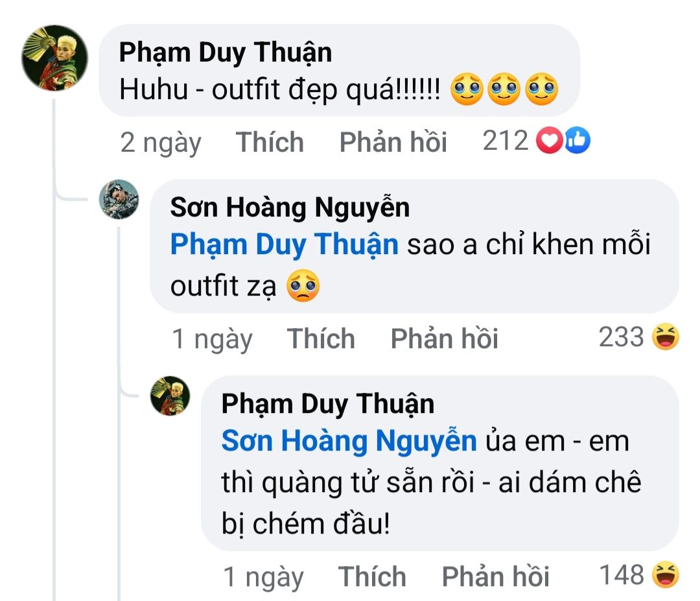Like the "Huhu - outfit đẹp quá" comment
The height and width of the screenshot is (601, 700).
click(270, 142)
